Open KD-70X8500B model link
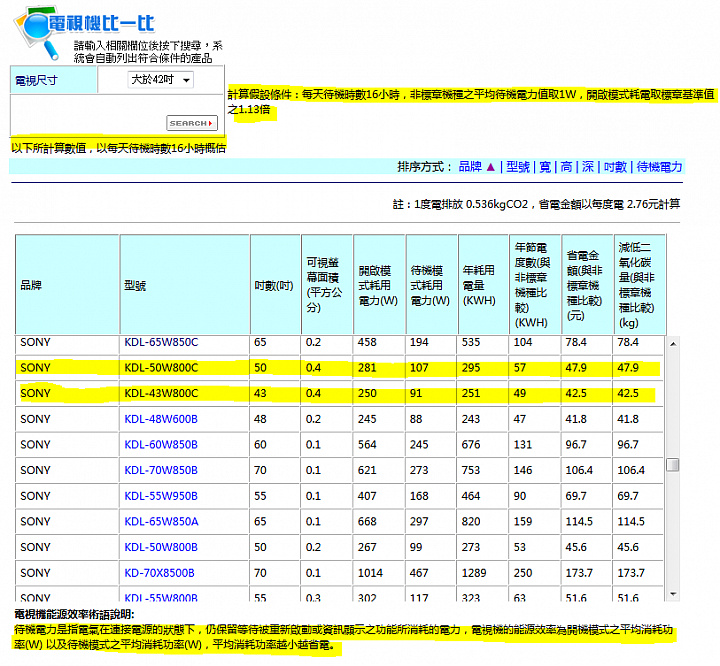Image resolution: width=720 pixels, height=666 pixels. tap(159, 573)
